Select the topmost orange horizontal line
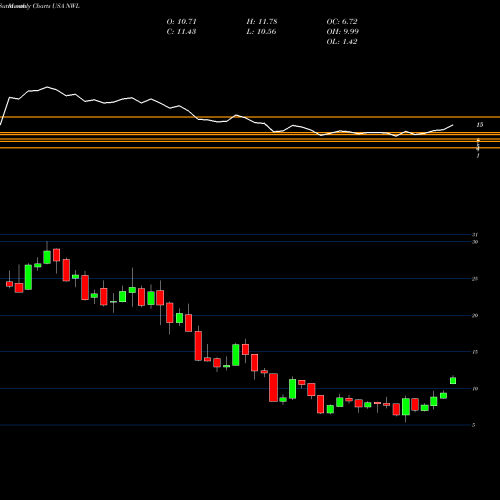 (250, 117)
